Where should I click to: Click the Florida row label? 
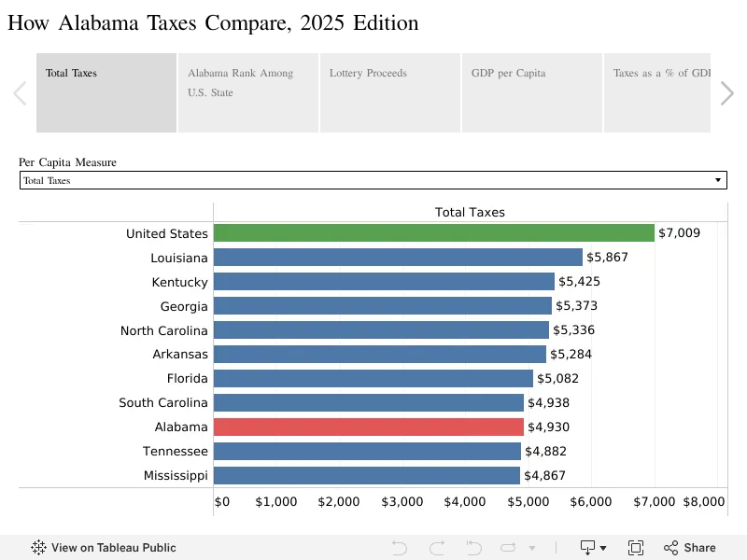coord(188,378)
